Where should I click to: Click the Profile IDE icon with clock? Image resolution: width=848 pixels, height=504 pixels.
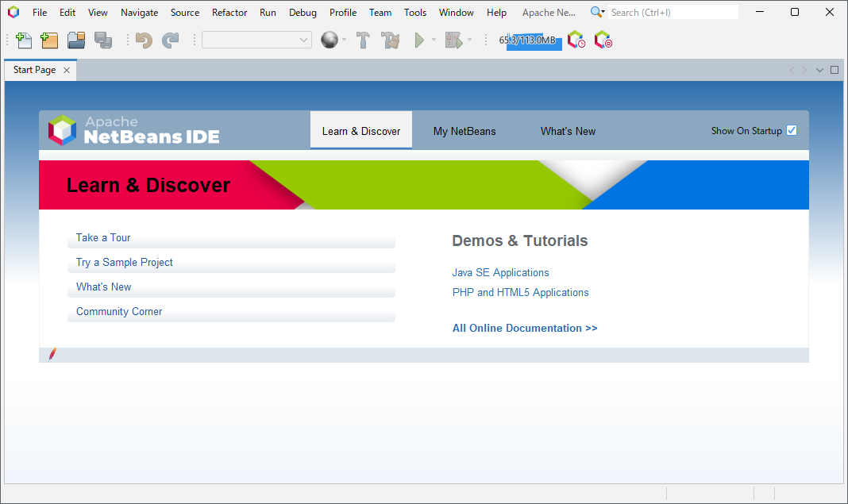click(576, 40)
